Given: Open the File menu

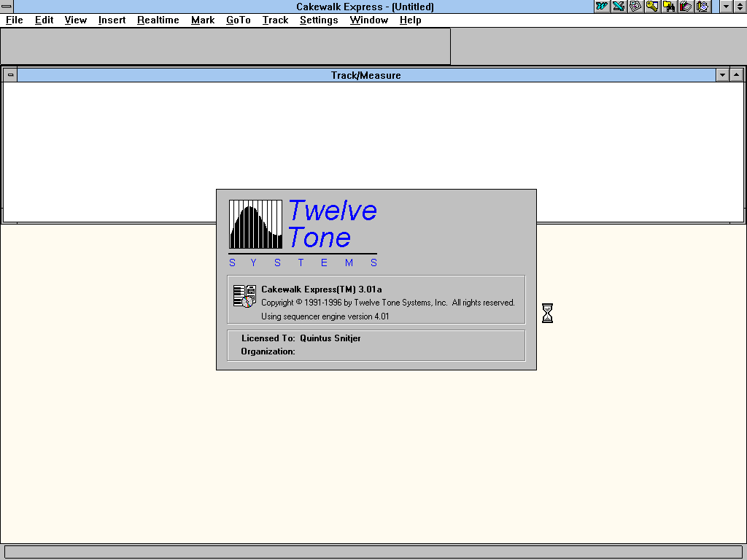Looking at the screenshot, I should click(15, 20).
